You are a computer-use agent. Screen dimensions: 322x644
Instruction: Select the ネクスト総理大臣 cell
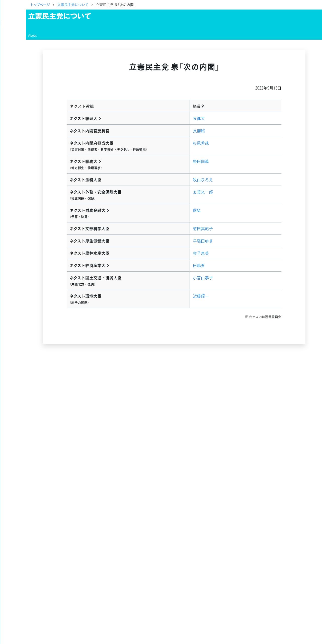pos(128,118)
